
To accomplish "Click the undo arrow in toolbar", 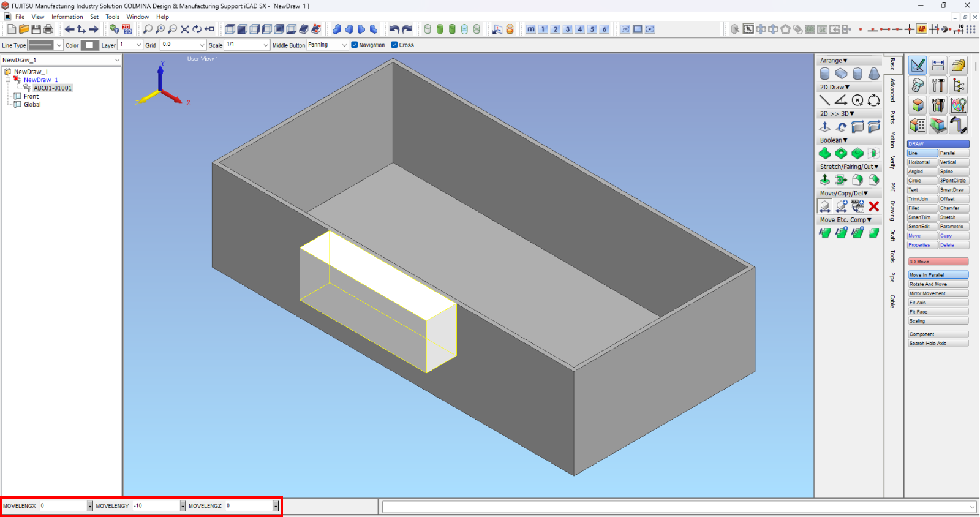I will coord(394,29).
